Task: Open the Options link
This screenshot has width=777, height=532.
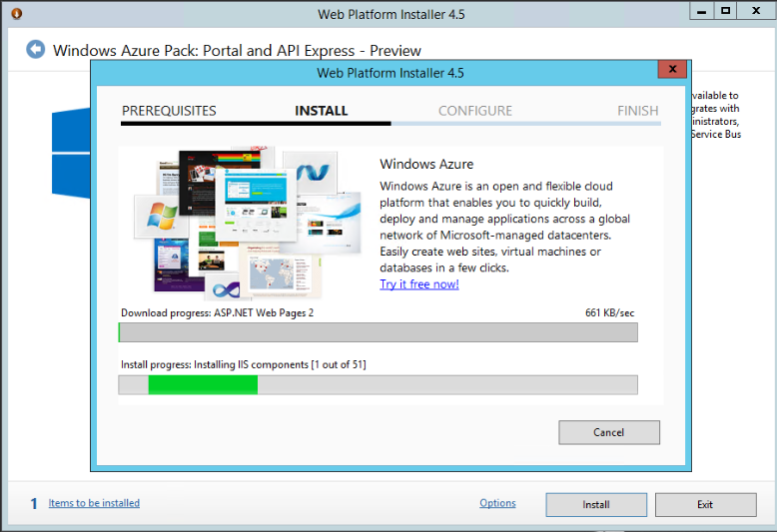Action: pyautogui.click(x=497, y=503)
